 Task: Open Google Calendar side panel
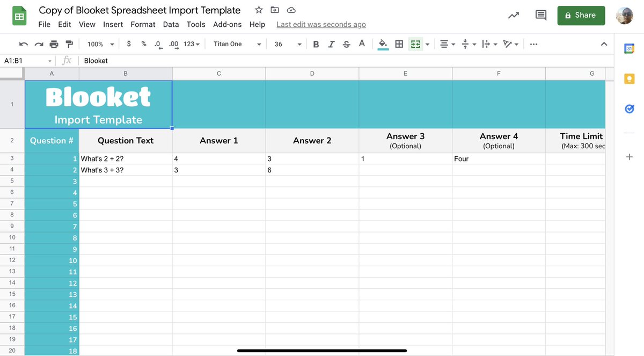tap(629, 48)
